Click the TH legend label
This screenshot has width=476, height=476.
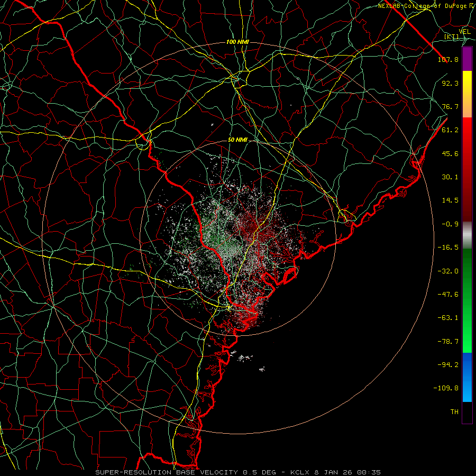454,412
